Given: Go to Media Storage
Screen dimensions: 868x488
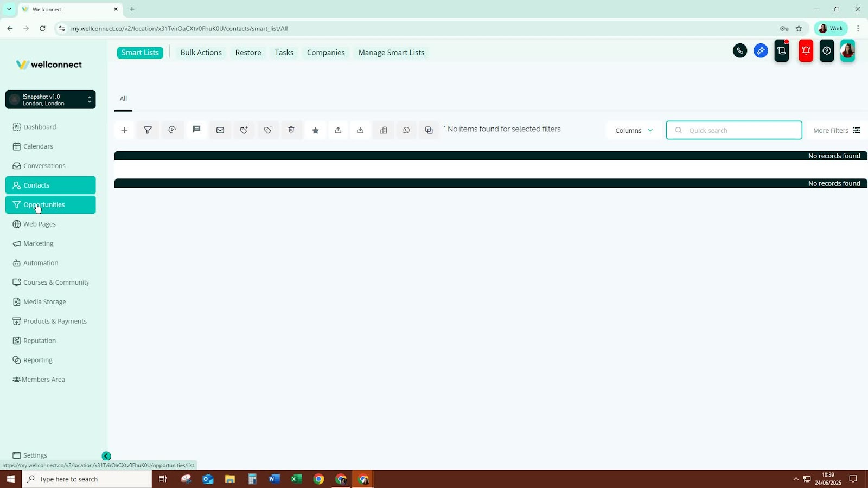Looking at the screenshot, I should coord(50,302).
